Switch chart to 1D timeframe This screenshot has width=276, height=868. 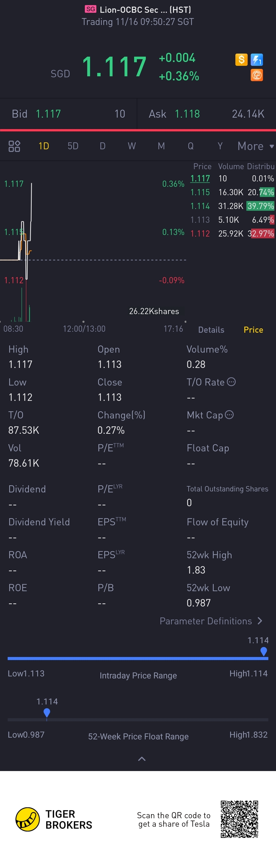(44, 146)
